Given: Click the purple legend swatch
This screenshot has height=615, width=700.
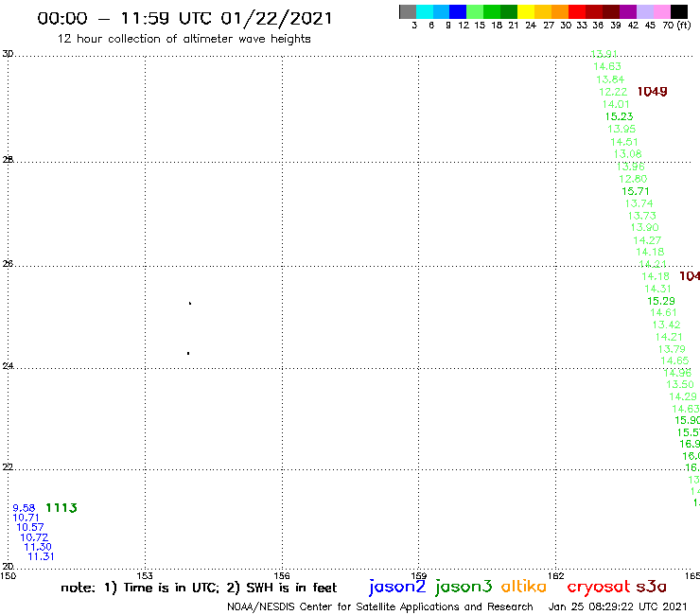Looking at the screenshot, I should coord(628,11).
